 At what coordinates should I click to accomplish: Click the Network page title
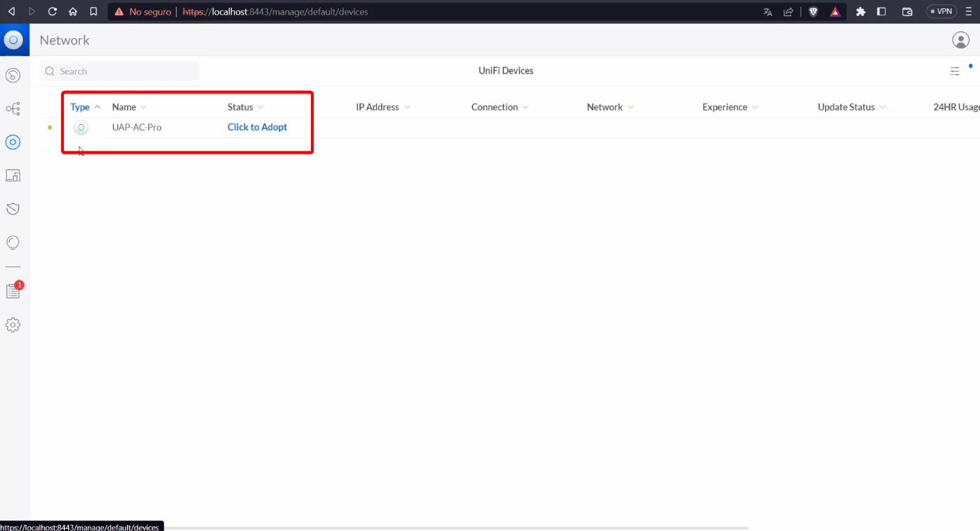pos(65,40)
